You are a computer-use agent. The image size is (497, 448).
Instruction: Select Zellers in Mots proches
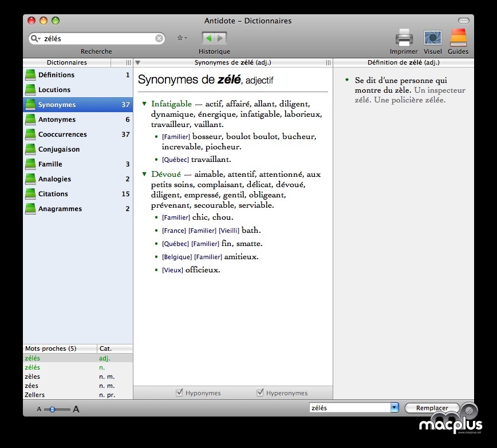point(78,395)
